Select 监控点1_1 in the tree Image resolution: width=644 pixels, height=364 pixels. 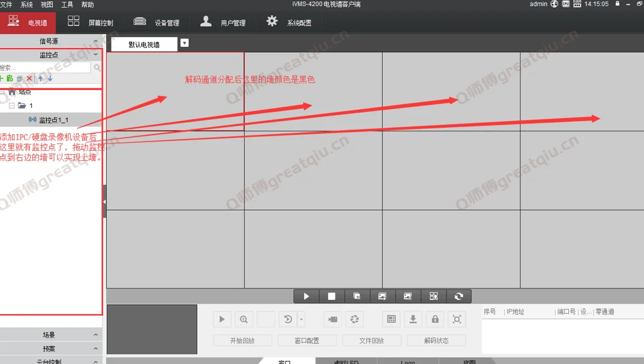[x=53, y=120]
